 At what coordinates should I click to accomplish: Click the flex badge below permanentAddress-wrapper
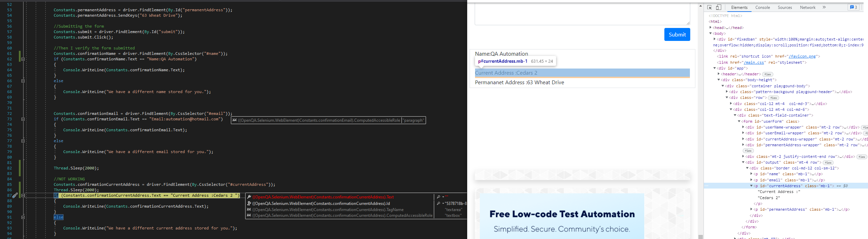click(x=748, y=151)
